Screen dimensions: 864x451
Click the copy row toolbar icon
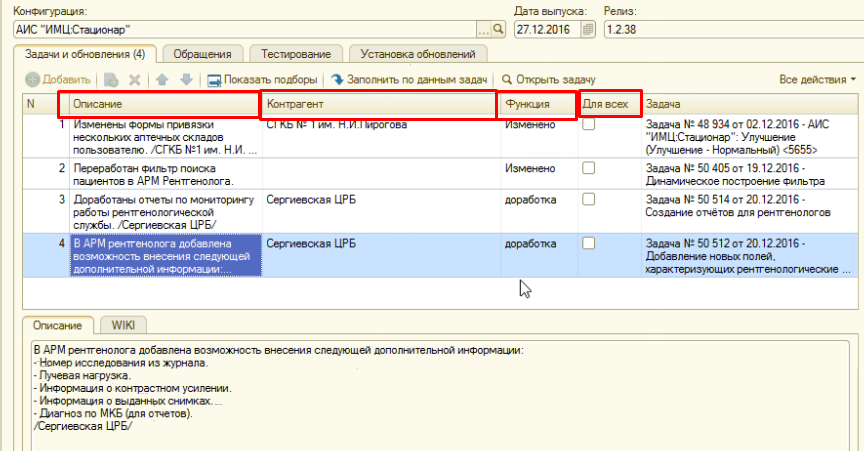pos(111,80)
